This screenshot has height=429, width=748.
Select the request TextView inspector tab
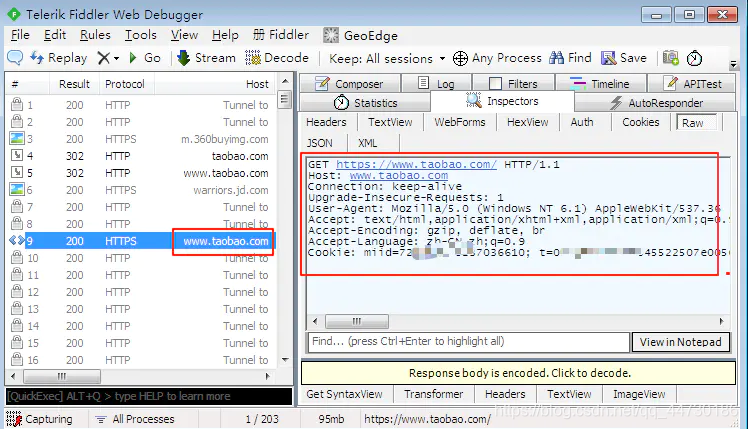tap(390, 122)
